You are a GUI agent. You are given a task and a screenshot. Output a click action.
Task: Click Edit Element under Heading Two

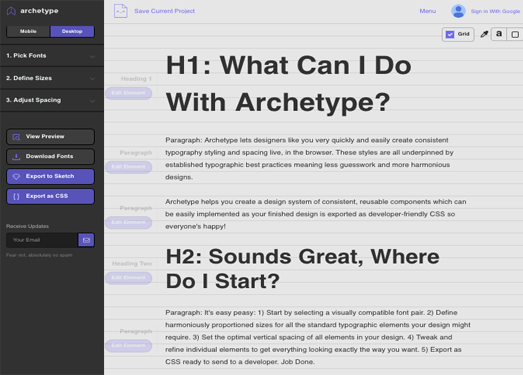point(128,278)
